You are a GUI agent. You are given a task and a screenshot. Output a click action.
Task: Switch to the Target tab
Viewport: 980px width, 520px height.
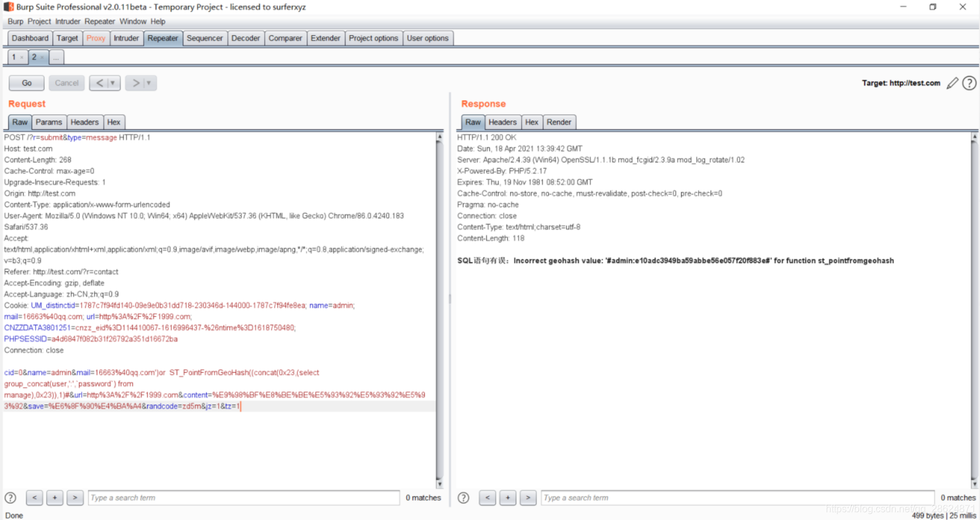point(67,38)
